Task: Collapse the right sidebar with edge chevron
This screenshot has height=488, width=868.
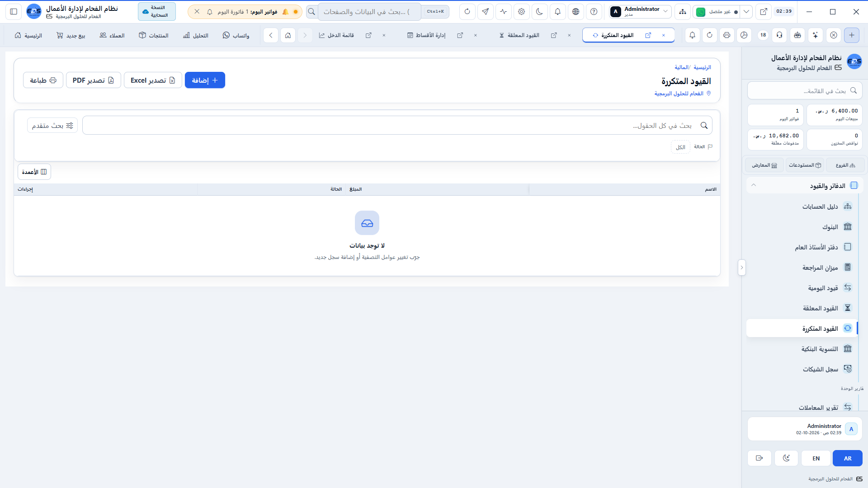Action: point(741,267)
